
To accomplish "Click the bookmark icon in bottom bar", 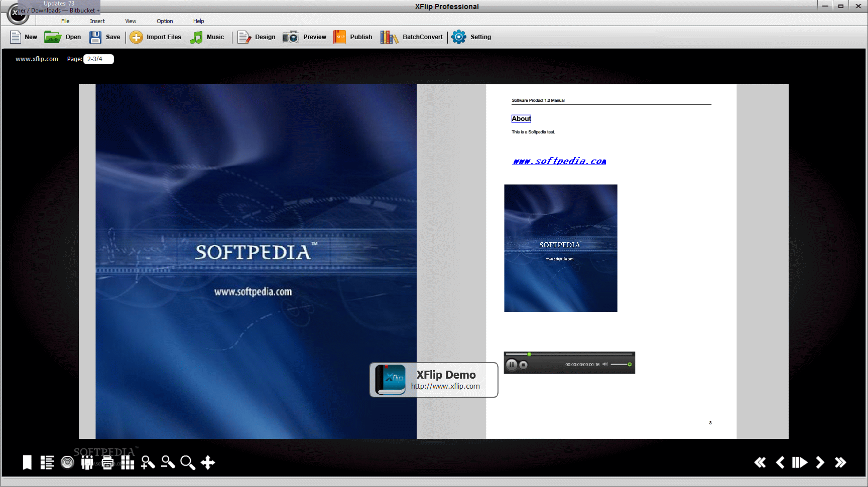I will (x=28, y=462).
